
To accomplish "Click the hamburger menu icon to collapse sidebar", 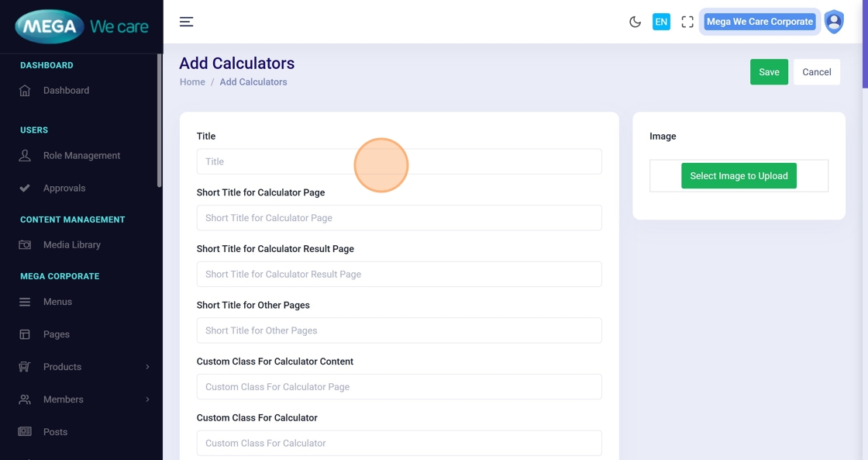I will pos(186,22).
